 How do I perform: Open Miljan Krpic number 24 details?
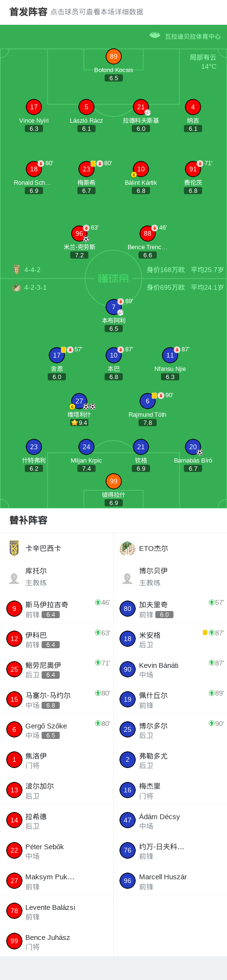[86, 447]
